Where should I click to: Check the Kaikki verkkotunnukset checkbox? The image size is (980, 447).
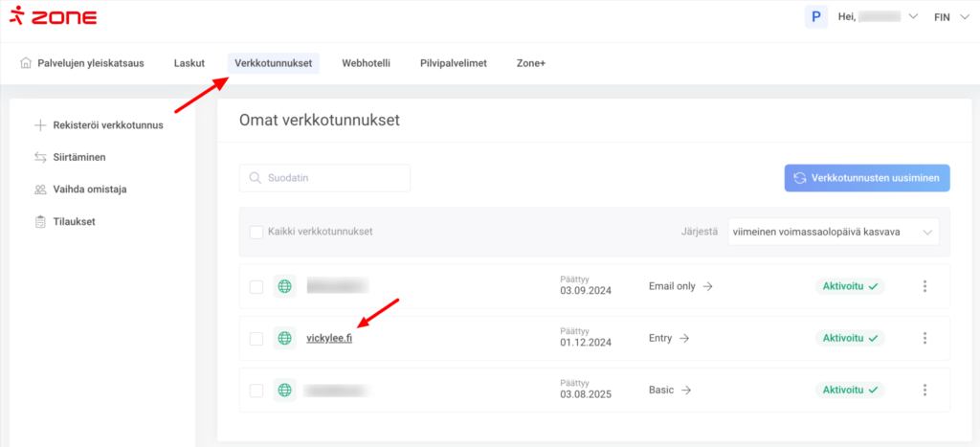pyautogui.click(x=256, y=232)
